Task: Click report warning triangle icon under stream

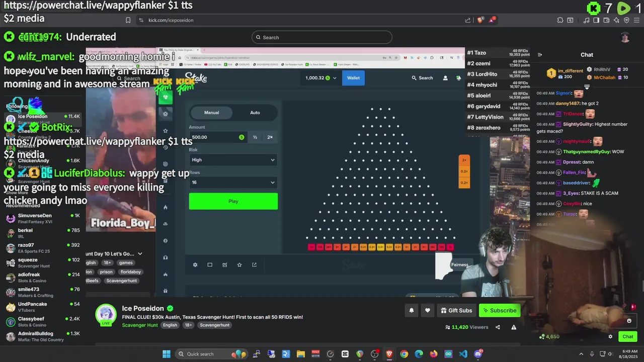Action: (514, 327)
